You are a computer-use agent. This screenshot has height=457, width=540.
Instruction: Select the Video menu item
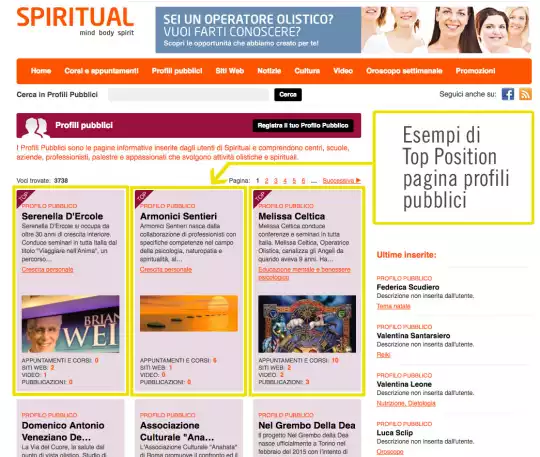(343, 71)
